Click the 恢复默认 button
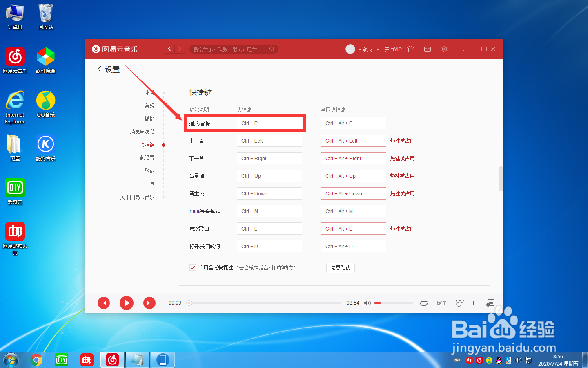The width and height of the screenshot is (588, 368). click(340, 268)
